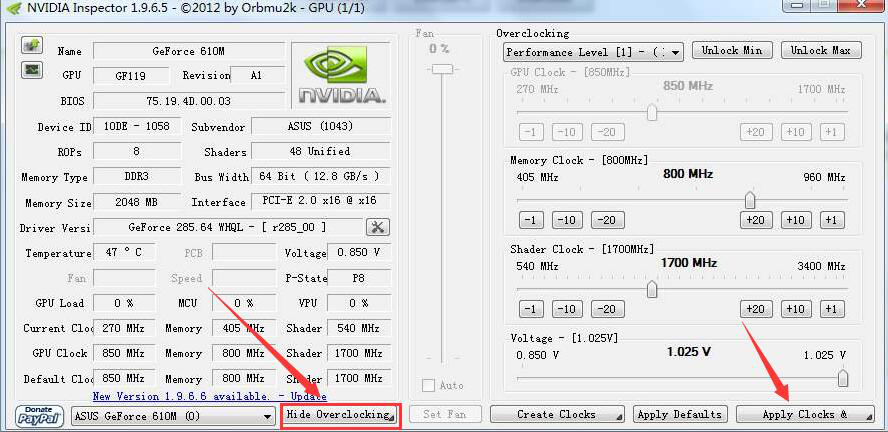
Task: Click Apply Clocks & Voltage button
Action: coord(805,414)
